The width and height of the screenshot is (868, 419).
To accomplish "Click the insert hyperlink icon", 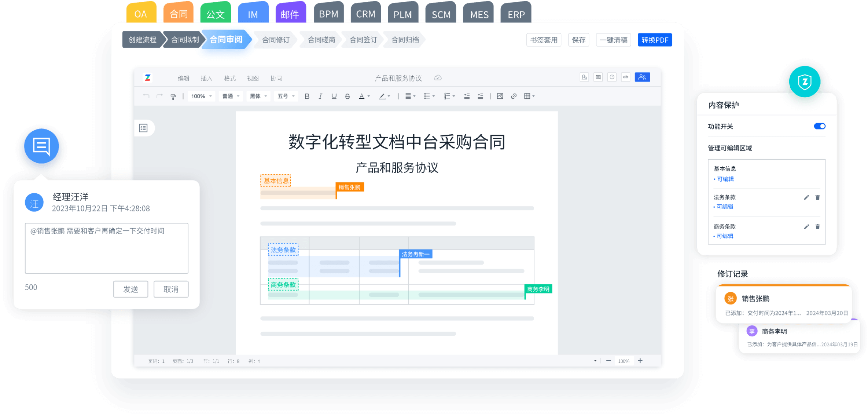I will [x=514, y=96].
